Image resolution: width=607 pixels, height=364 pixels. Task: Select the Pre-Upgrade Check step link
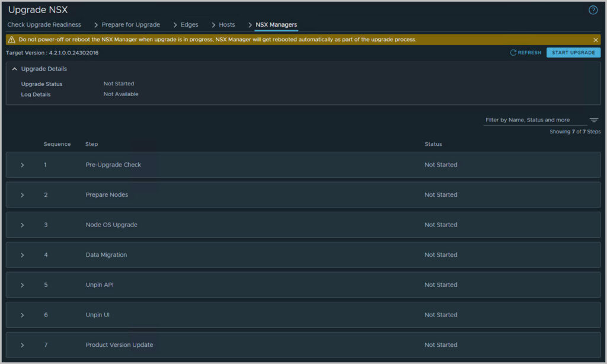(x=113, y=164)
